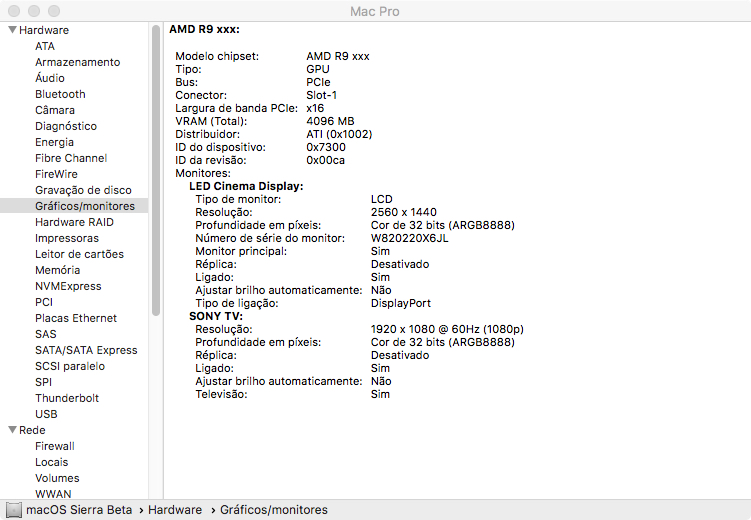Open the NVMExpress entry
The height and width of the screenshot is (520, 751).
[68, 286]
